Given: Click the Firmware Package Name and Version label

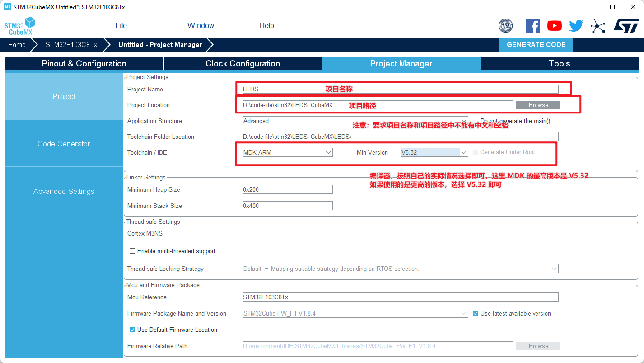Looking at the screenshot, I should (177, 313).
